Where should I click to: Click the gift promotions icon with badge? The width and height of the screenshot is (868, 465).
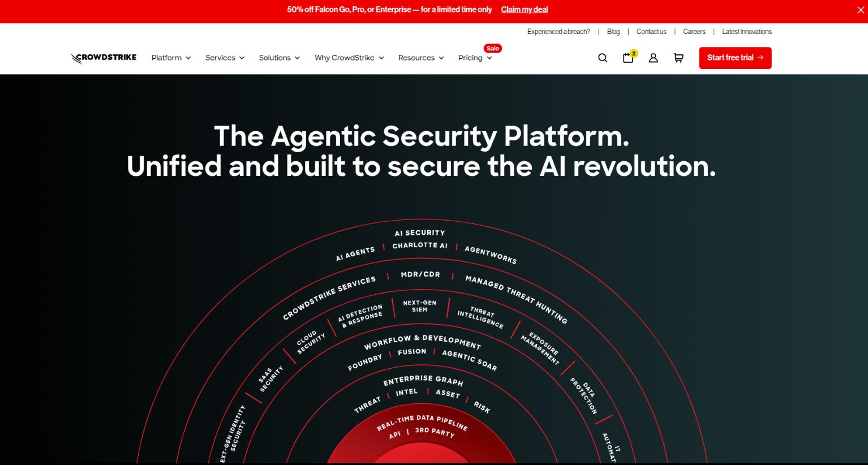628,58
